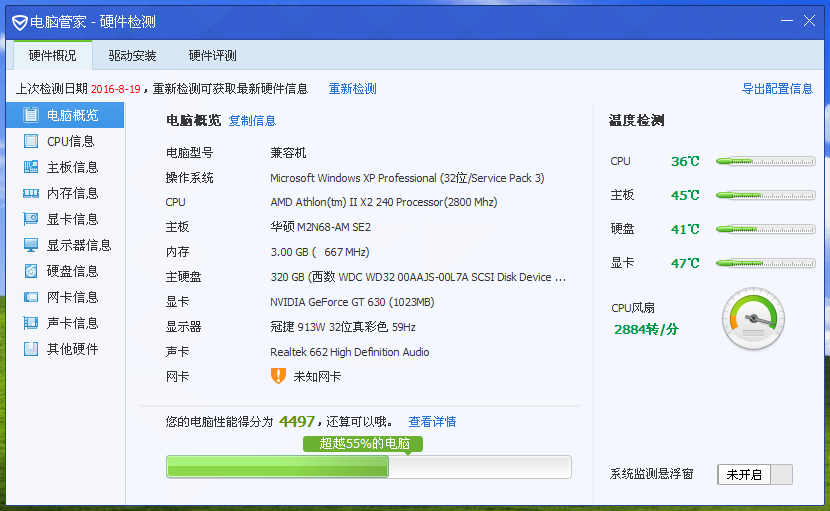
Task: Click the 2884转/分 fan speed value
Action: pos(646,329)
